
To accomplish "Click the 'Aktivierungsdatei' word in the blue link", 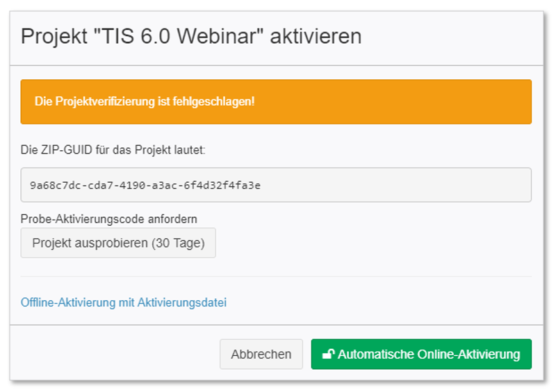I will (x=182, y=302).
